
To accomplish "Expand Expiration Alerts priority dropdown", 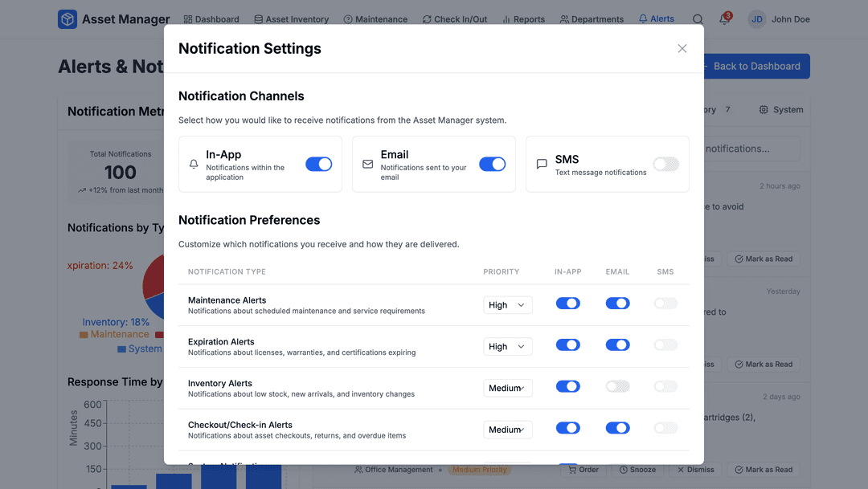I will (x=507, y=347).
